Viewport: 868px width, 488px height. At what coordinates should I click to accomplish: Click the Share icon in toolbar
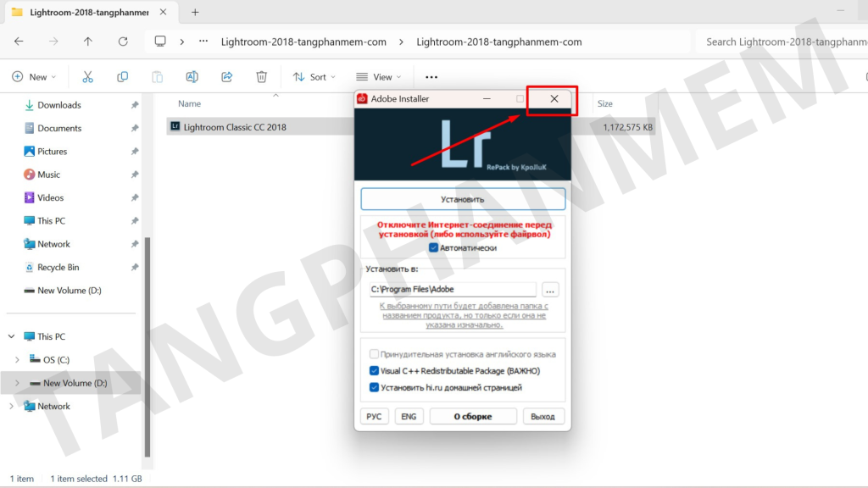click(x=226, y=77)
